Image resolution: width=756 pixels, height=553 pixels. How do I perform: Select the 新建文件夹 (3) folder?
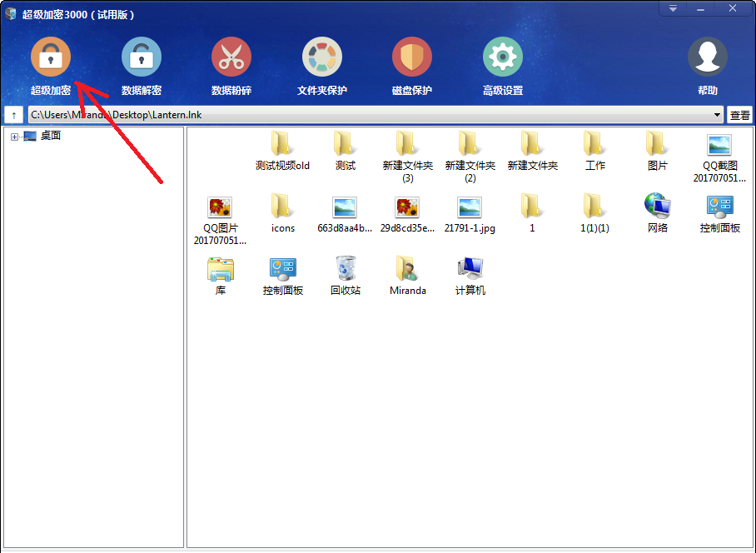[x=408, y=157]
